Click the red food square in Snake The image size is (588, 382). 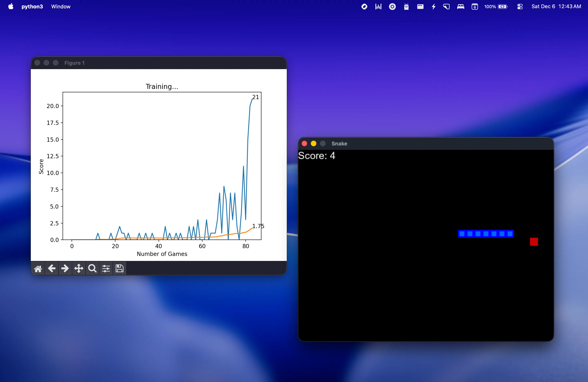(534, 242)
